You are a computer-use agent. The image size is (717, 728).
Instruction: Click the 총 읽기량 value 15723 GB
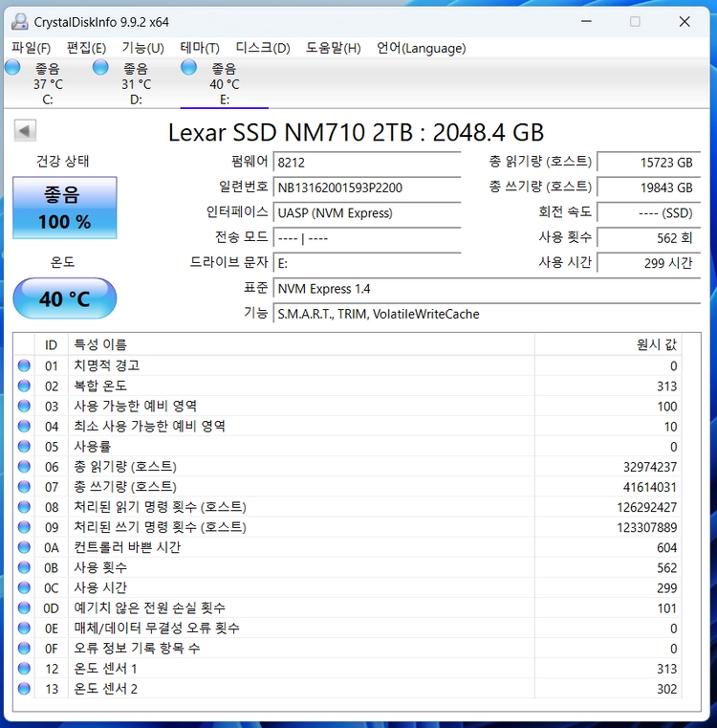(x=649, y=162)
